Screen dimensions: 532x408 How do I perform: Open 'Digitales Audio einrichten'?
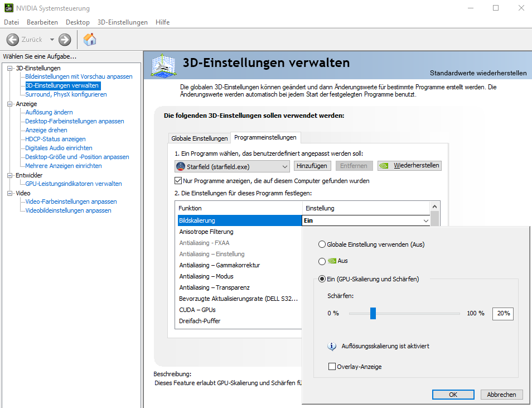click(59, 148)
